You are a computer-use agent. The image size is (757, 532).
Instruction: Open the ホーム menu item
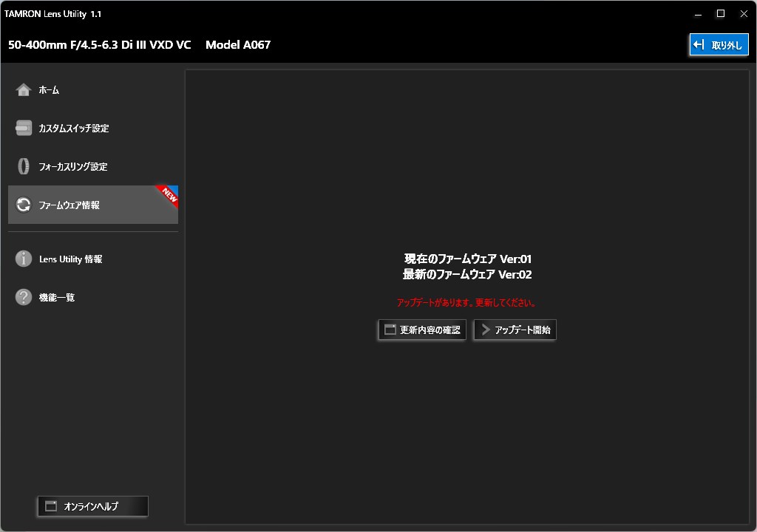click(x=93, y=90)
